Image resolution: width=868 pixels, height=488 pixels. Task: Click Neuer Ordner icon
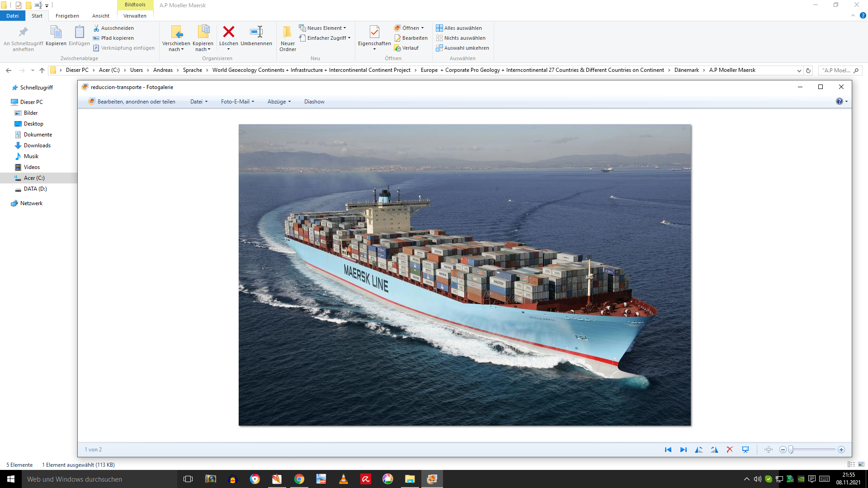288,32
